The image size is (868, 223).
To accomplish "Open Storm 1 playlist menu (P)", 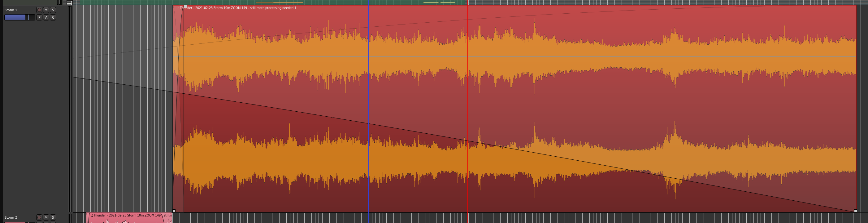I will coord(39,18).
